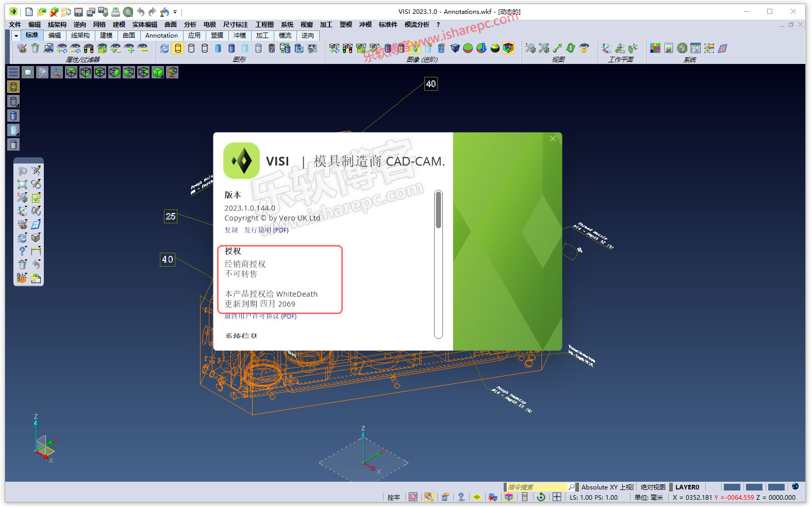The width and height of the screenshot is (812, 507).
Task: Open the 最终用户许可协议 (PDF) link
Action: pyautogui.click(x=260, y=316)
